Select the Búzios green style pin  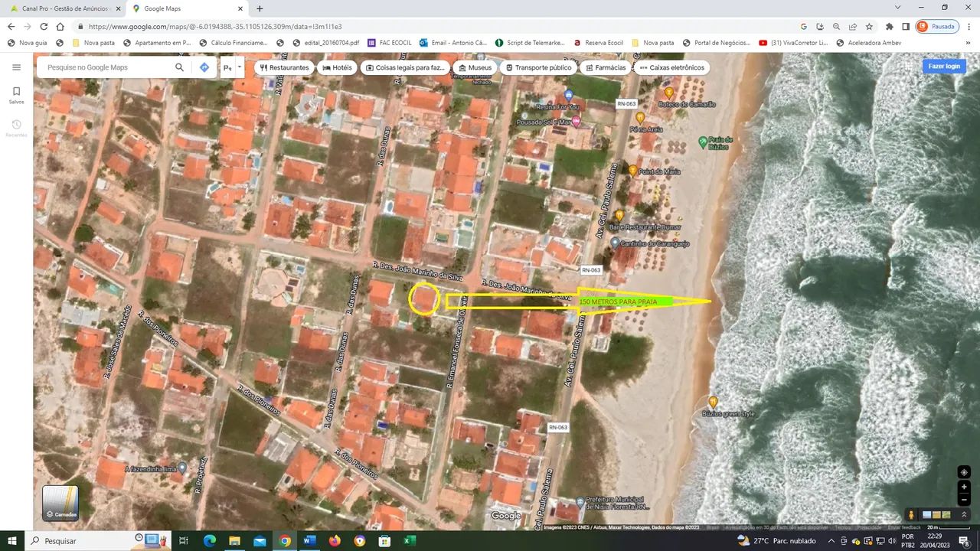pyautogui.click(x=713, y=402)
